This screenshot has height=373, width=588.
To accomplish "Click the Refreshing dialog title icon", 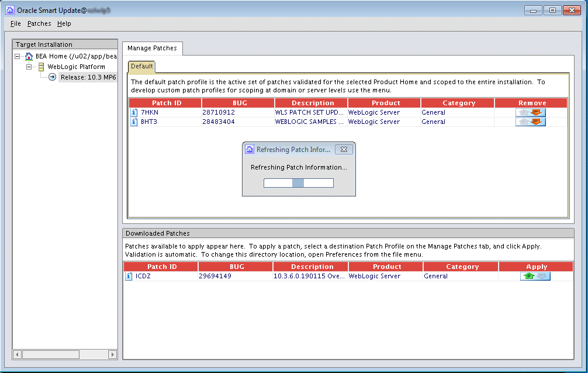I will pos(250,149).
